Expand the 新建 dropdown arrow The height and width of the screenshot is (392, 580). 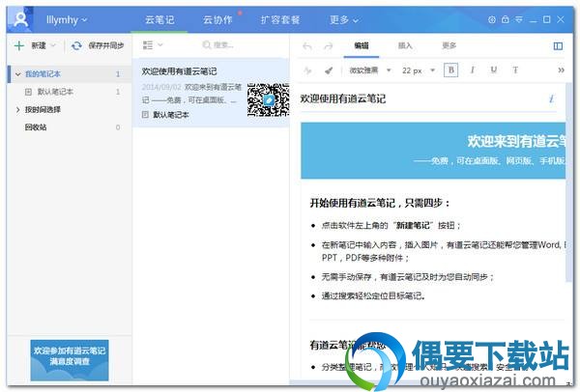click(x=53, y=45)
